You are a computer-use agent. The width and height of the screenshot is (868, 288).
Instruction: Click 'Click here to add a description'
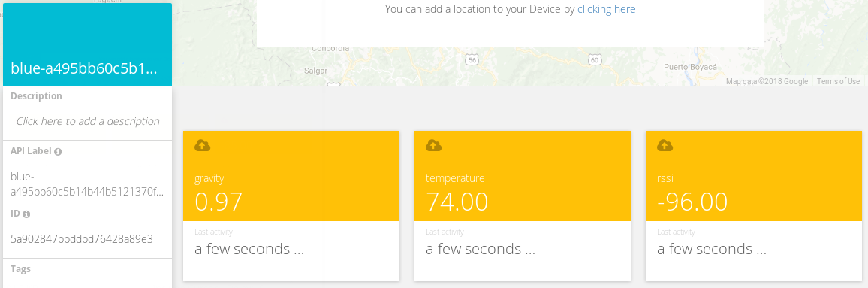pos(88,121)
